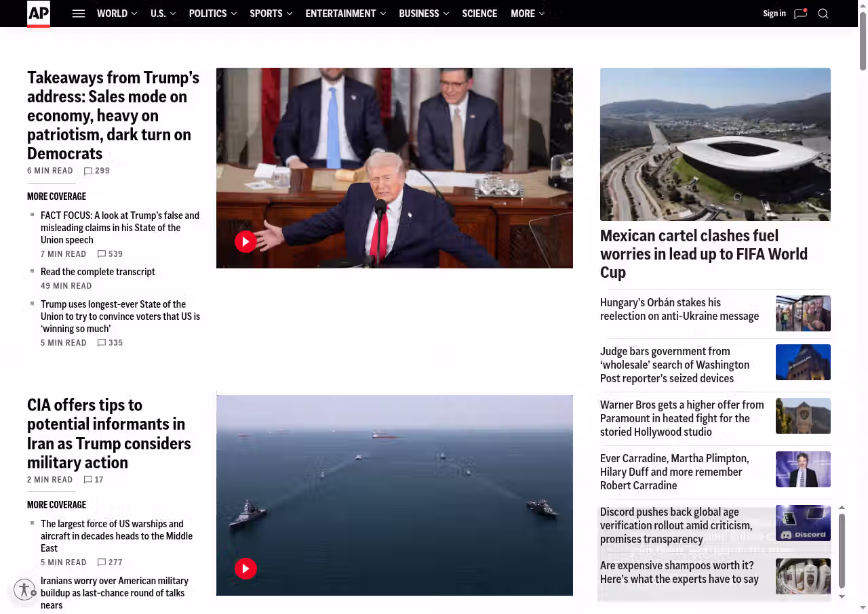
Task: Expand the More dropdown menu
Action: (527, 14)
